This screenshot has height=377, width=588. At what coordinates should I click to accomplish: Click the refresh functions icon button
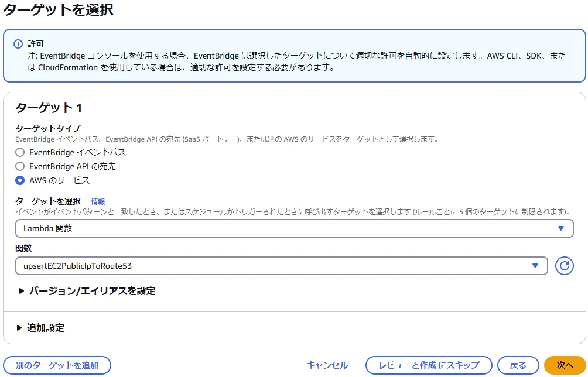(565, 266)
